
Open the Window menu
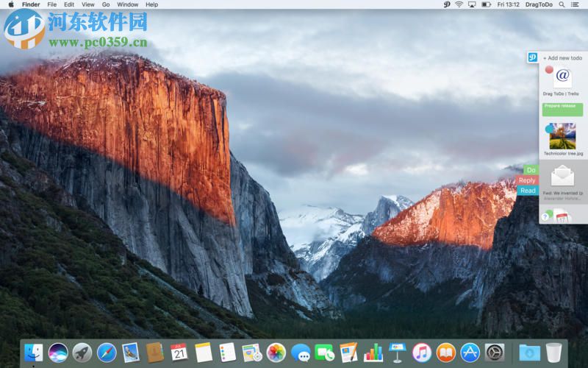point(127,4)
